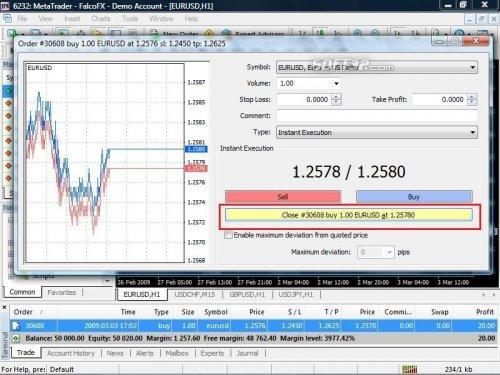
Task: Click the S/L column header
Action: 295,312
